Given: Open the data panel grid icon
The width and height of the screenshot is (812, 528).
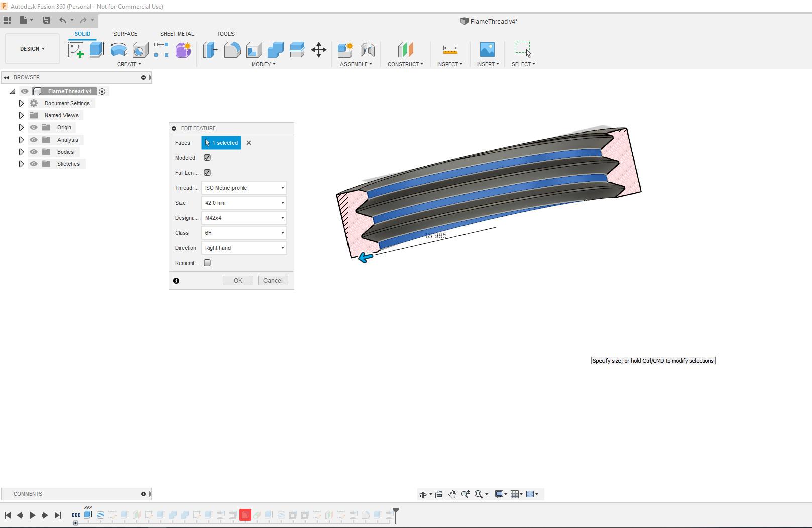Looking at the screenshot, I should click(7, 20).
